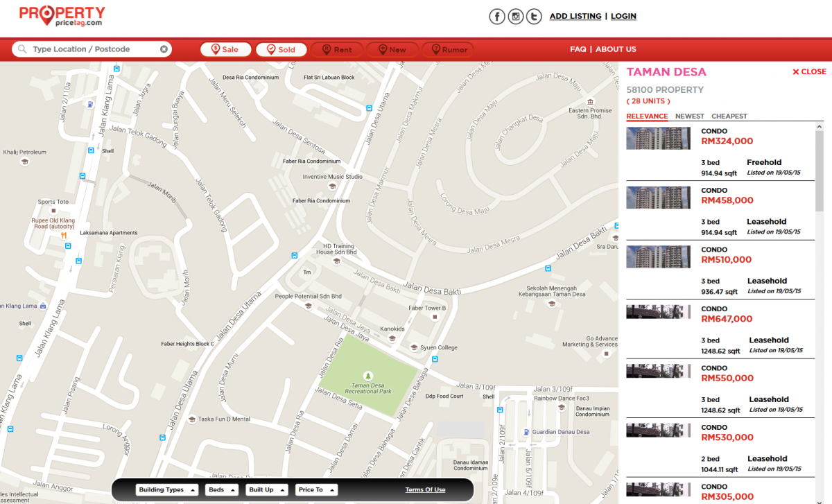Select the RM530,000 listing price
This screenshot has height=504, width=832.
point(727,437)
